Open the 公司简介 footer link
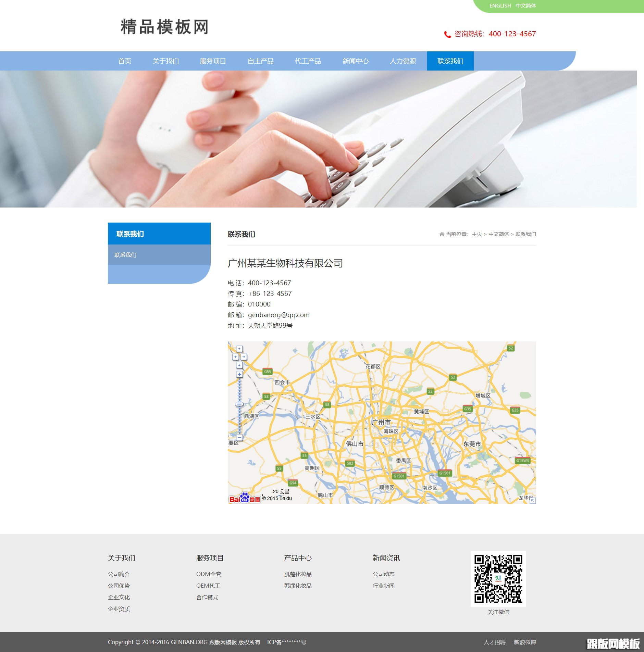 119,574
